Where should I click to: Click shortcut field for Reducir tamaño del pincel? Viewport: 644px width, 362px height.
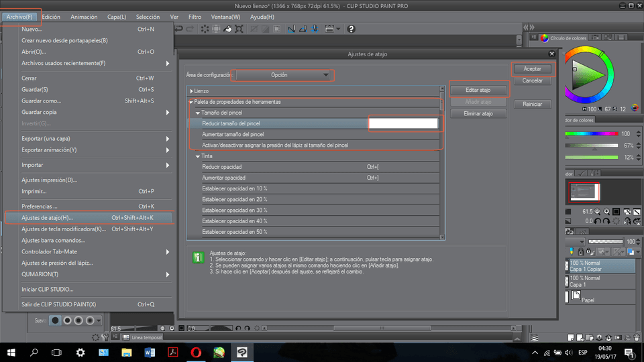[x=403, y=123]
